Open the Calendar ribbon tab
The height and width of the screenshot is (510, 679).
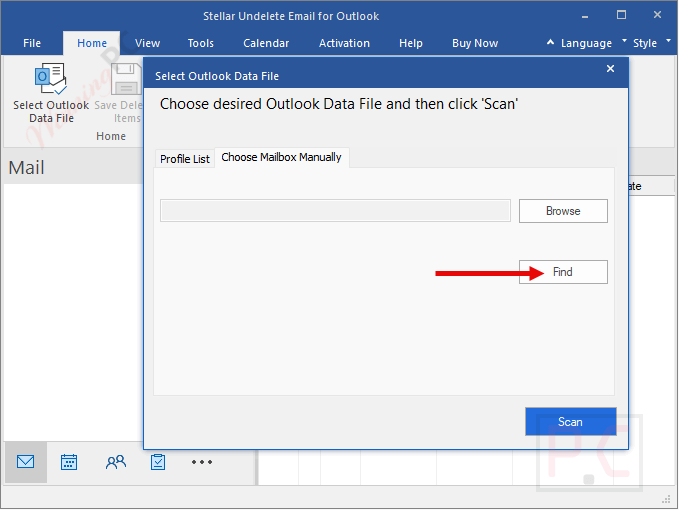pyautogui.click(x=266, y=43)
